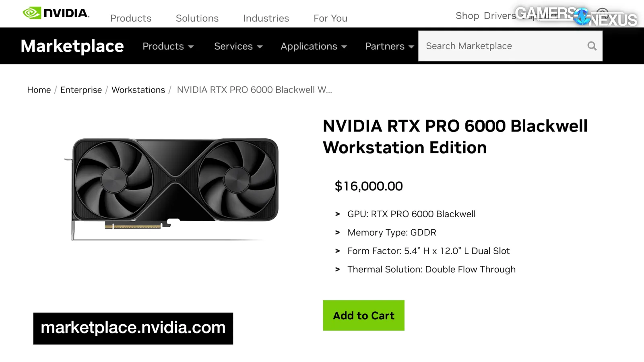The width and height of the screenshot is (644, 362).
Task: Expand the Applications dropdown menu
Action: 314,46
